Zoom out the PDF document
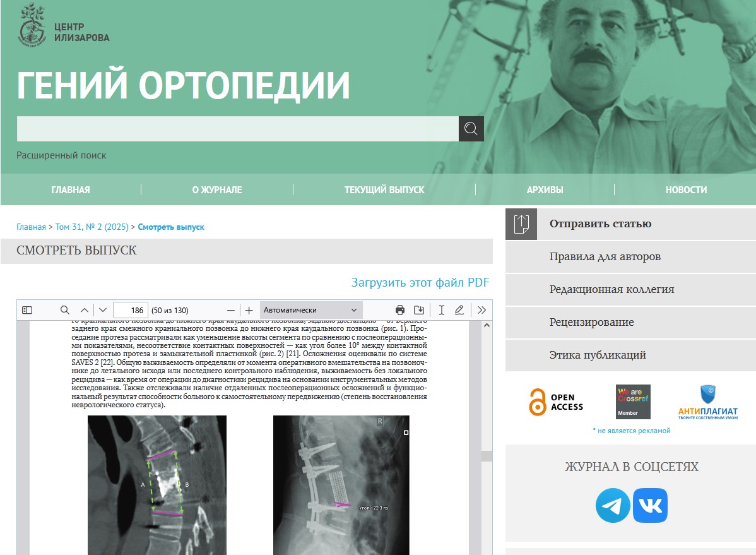Screen dimensions: 756x555 231,310
